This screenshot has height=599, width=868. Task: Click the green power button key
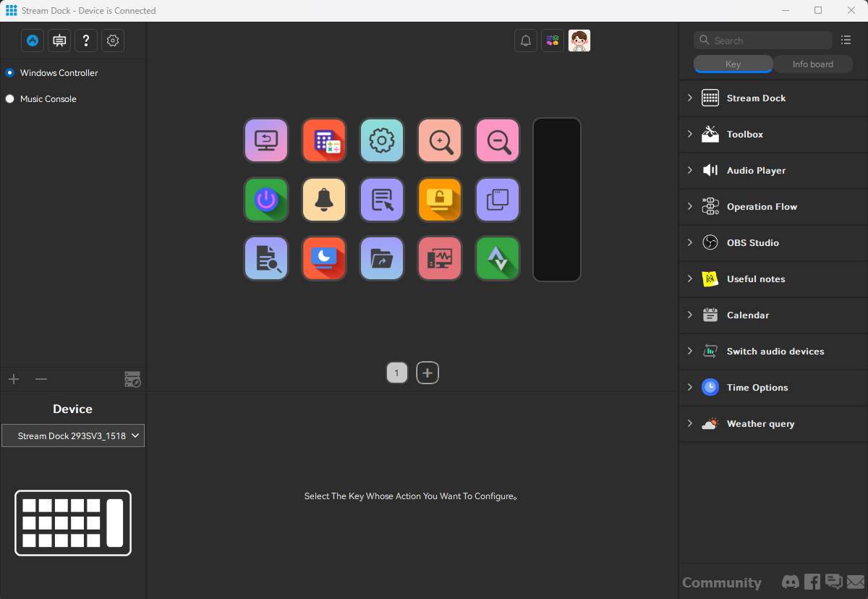[266, 200]
